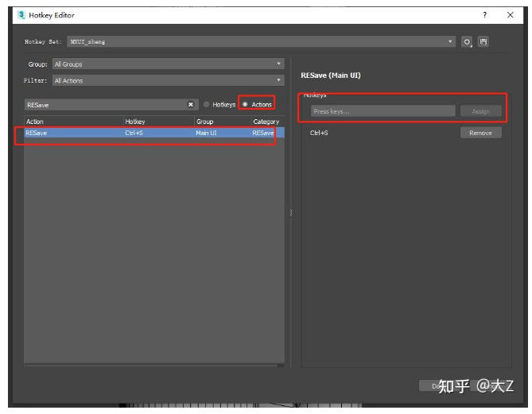Sort list by Group column header
532x414 pixels.
coord(221,122)
